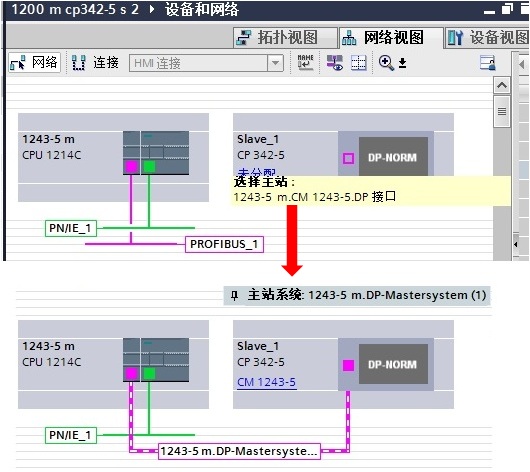The width and height of the screenshot is (530, 472).
Task: Click lower Slave_1 device name text
Action: (258, 346)
